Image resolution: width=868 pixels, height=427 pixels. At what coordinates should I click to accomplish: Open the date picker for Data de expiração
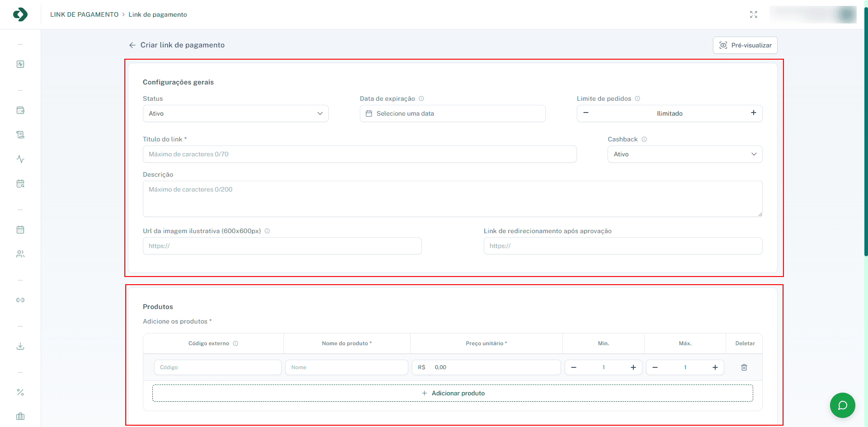click(452, 113)
